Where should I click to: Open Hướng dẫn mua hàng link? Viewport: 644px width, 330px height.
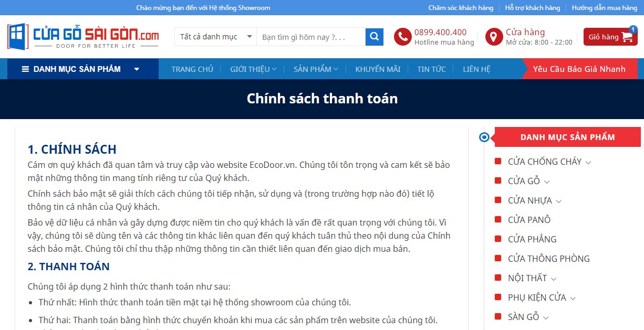point(605,8)
